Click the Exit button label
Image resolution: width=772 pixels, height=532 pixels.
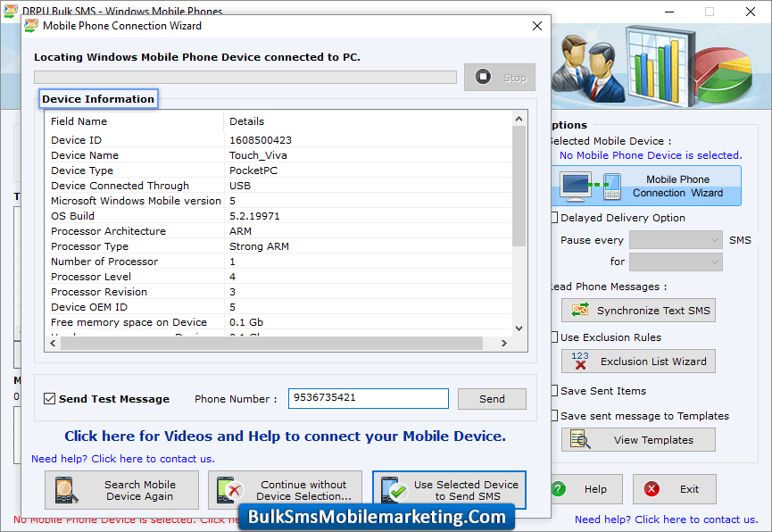click(x=689, y=489)
